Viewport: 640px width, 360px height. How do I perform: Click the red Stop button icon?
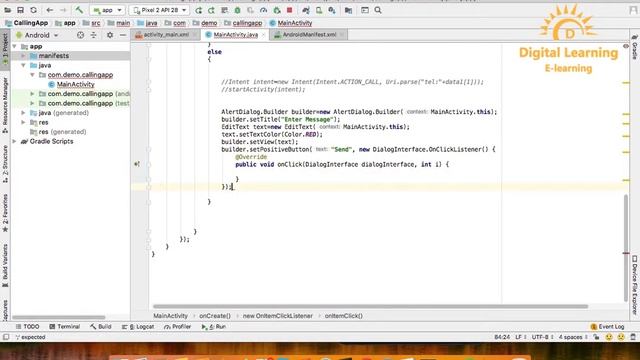tap(289, 10)
